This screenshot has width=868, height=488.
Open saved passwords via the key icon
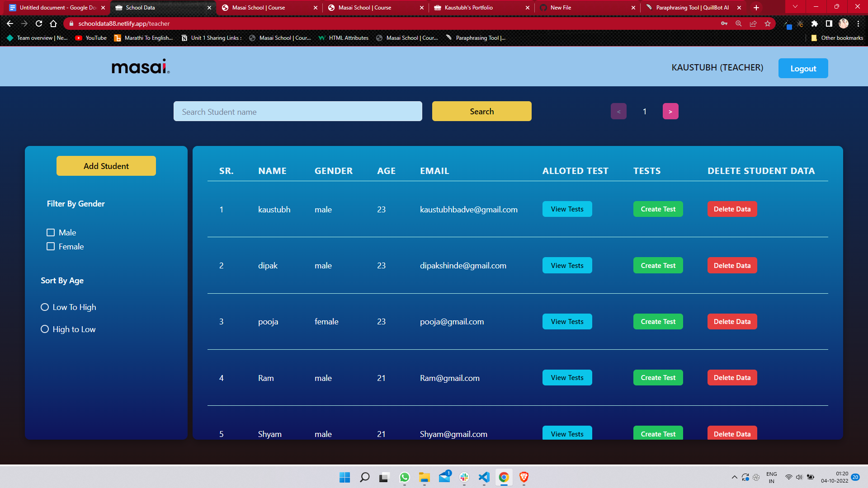pos(724,23)
